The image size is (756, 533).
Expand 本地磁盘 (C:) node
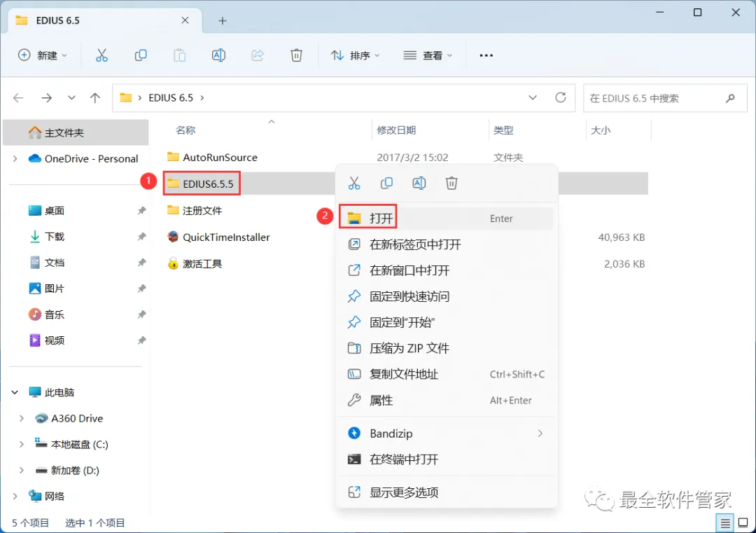[x=21, y=445]
